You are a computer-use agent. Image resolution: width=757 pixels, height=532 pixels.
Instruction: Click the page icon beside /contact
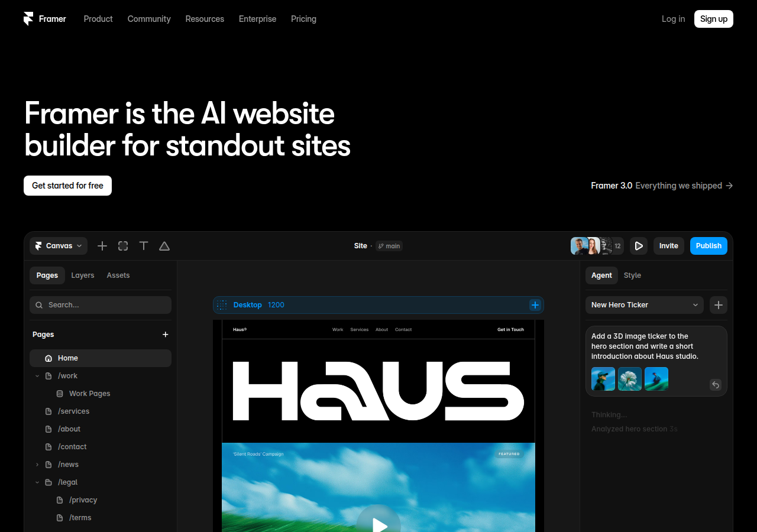tap(48, 447)
